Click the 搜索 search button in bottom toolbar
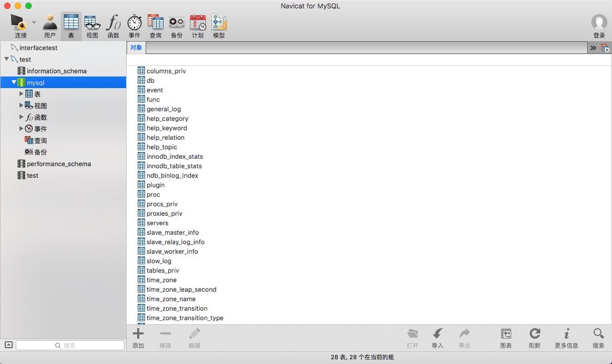This screenshot has height=364, width=612. 598,338
